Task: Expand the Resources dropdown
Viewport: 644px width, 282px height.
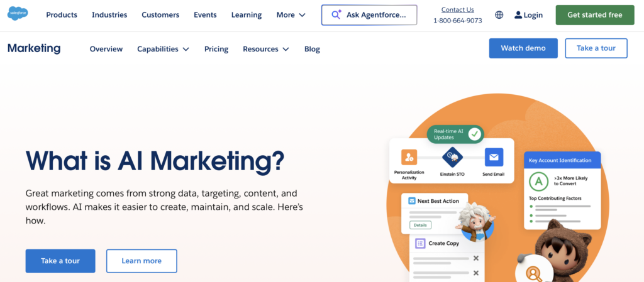Action: [x=266, y=49]
